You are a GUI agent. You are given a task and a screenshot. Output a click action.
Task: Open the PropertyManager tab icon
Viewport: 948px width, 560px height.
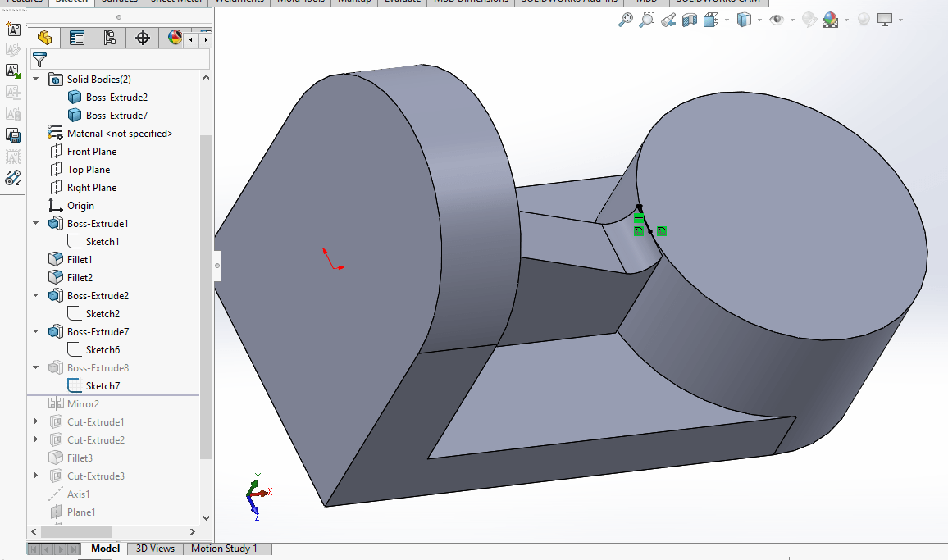coord(77,38)
